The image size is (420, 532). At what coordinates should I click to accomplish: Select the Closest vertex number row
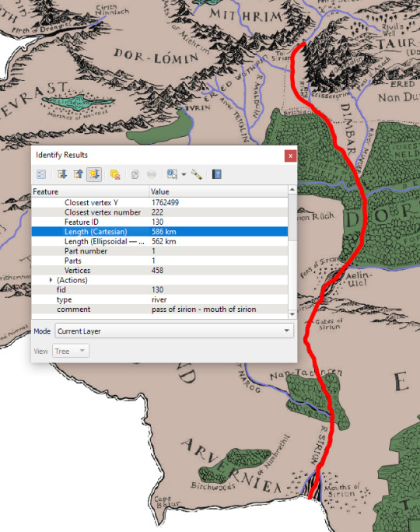[159, 212]
